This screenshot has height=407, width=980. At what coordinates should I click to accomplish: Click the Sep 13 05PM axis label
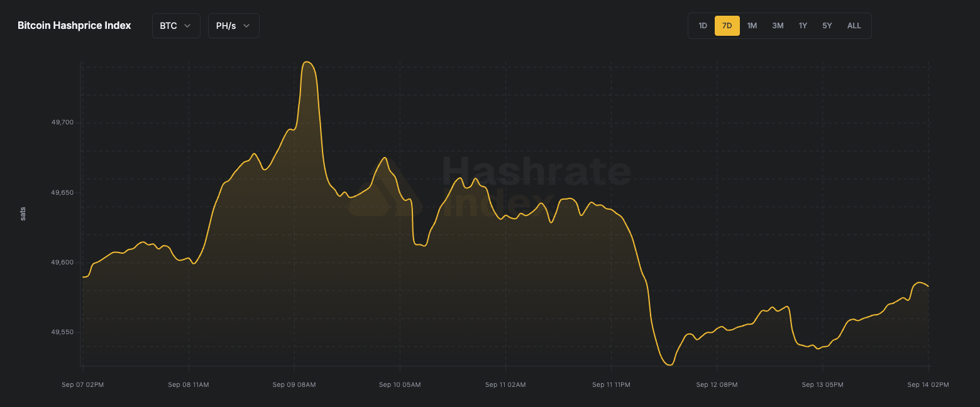[x=822, y=384]
